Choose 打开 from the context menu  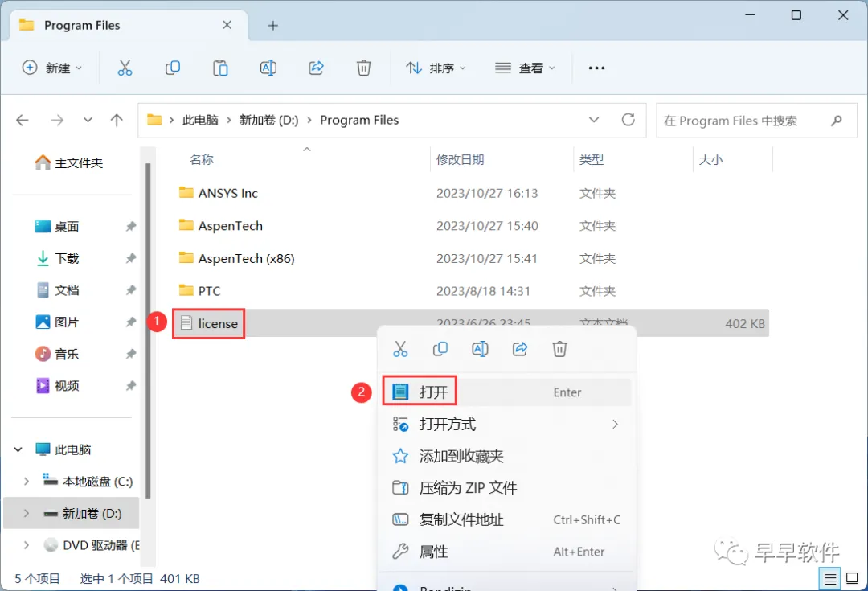(506, 392)
